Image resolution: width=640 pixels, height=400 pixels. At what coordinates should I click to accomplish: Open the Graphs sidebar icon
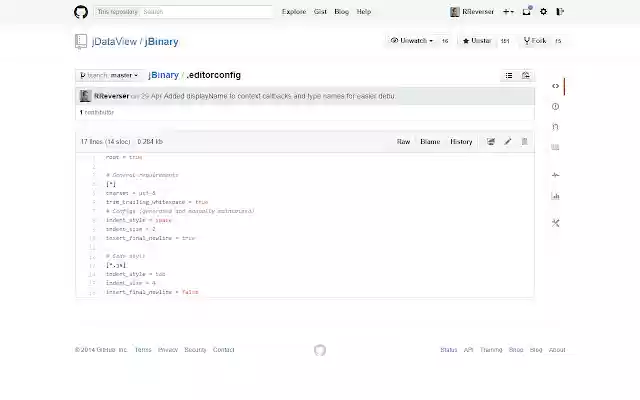click(x=556, y=196)
